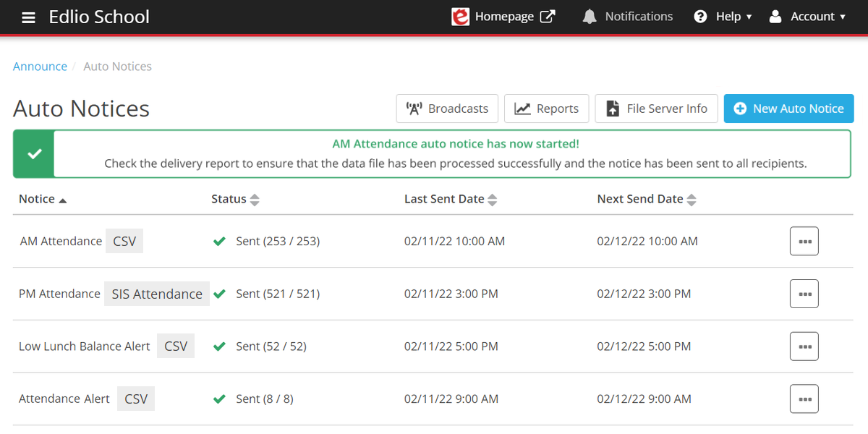Click next send date 02/12/22 9:00 AM
Screen dimensions: 868x434
pyautogui.click(x=644, y=399)
